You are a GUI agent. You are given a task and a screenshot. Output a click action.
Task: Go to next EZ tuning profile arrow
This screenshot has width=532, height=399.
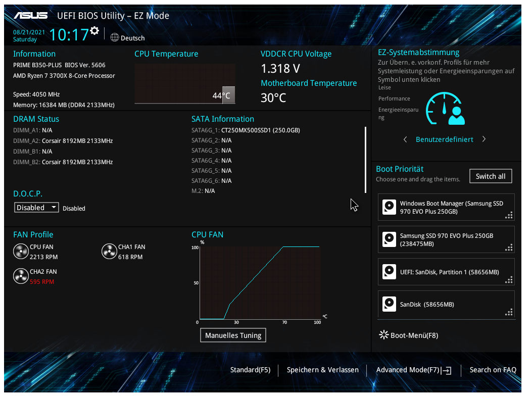point(484,139)
